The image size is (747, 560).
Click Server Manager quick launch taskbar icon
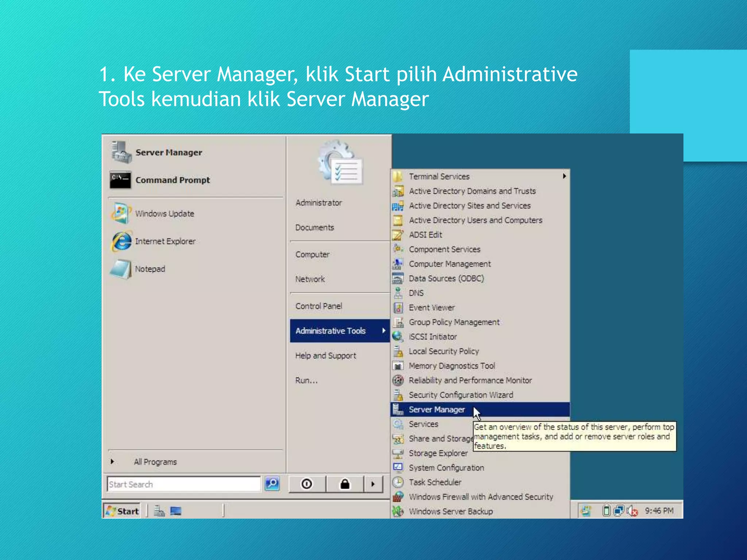159,511
